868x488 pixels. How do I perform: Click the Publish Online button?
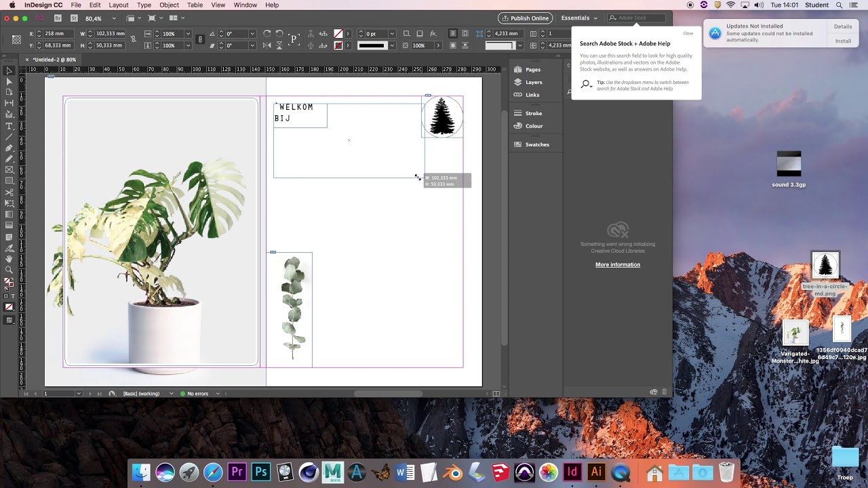tap(525, 18)
